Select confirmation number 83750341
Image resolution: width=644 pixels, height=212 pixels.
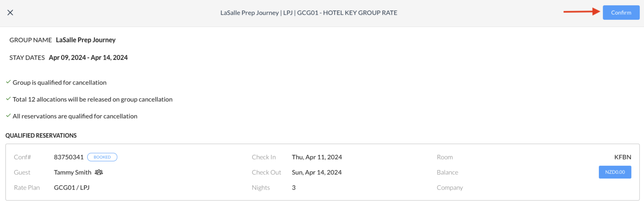point(69,157)
